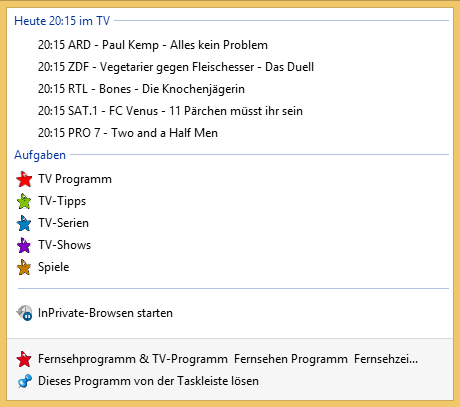Click the red star icon beside TV Programm
Image resolution: width=460 pixels, height=407 pixels.
point(24,179)
